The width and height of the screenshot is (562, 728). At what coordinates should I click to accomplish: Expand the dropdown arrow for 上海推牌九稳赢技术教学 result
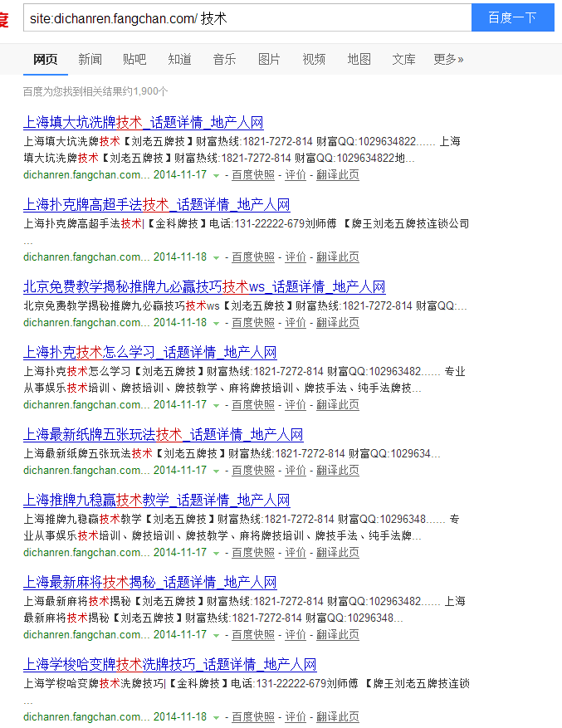point(216,553)
